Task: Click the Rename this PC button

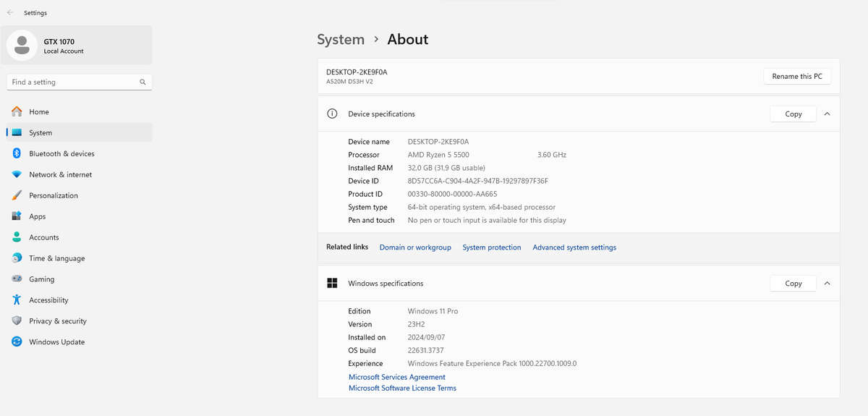Action: pos(797,76)
